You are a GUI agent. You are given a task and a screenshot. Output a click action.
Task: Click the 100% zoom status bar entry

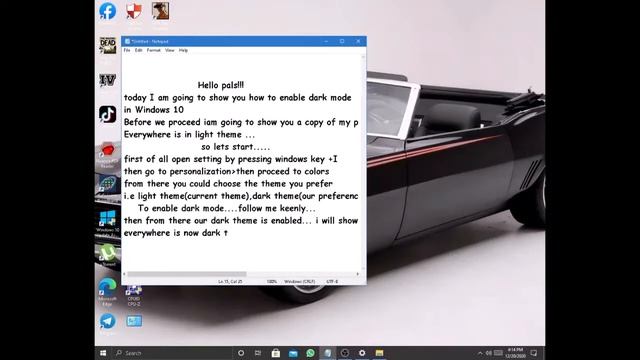[271, 282]
